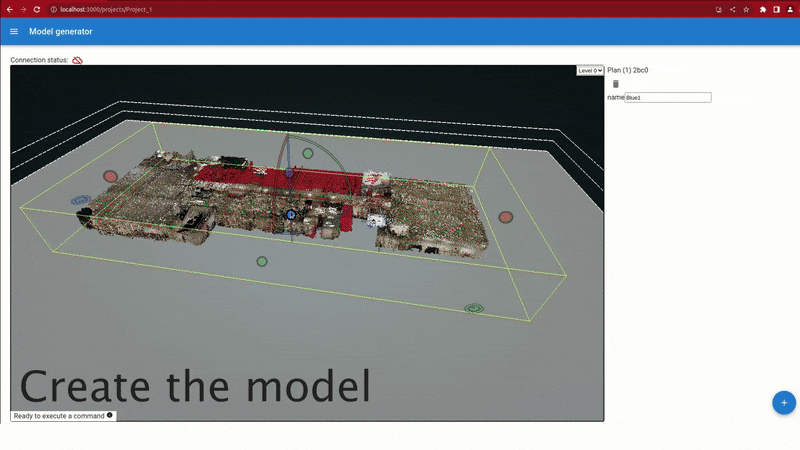Grab the right red circle gizmo handle
This screenshot has height=450, width=800.
tap(506, 217)
